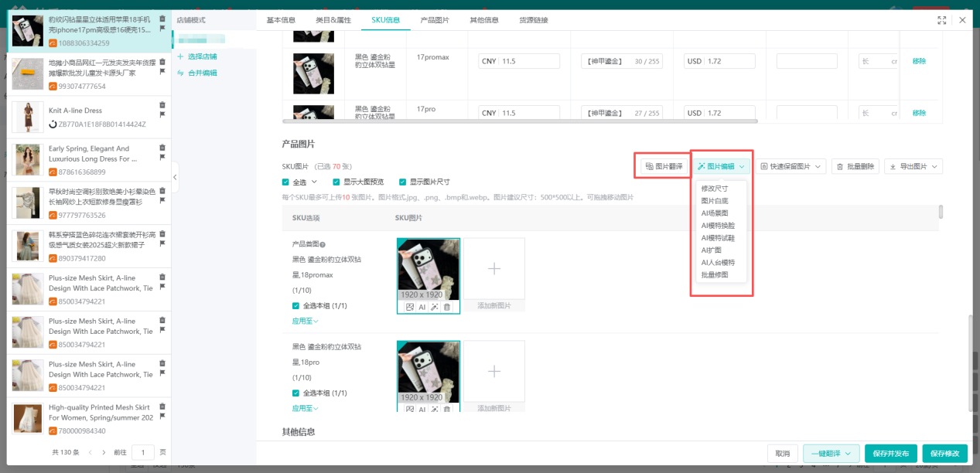The width and height of the screenshot is (980, 473).
Task: Click help icon next to 产品首图
Action: click(x=323, y=244)
